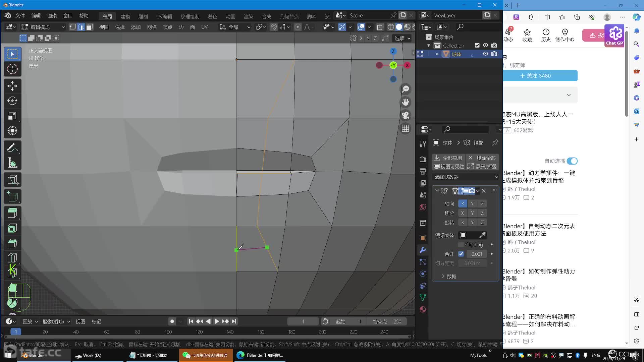This screenshot has width=644, height=362.
Task: Open the Modifier properties wrench tab
Action: 423,250
